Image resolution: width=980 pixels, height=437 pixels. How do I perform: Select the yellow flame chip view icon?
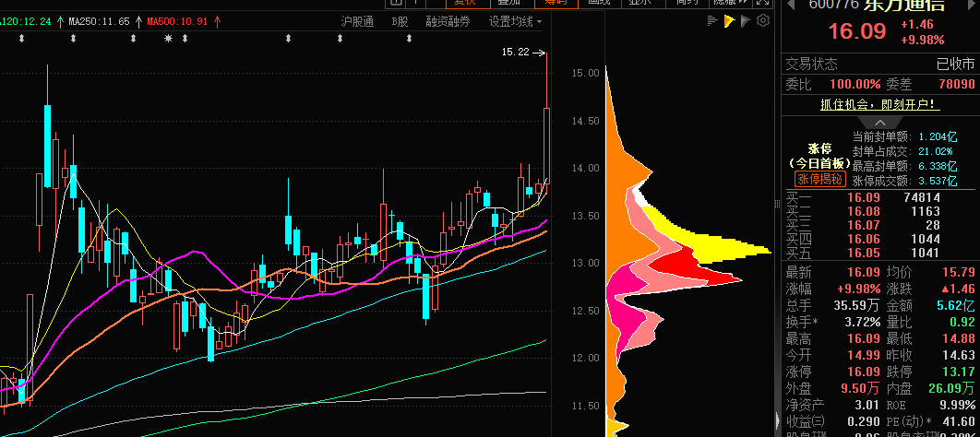point(729,21)
